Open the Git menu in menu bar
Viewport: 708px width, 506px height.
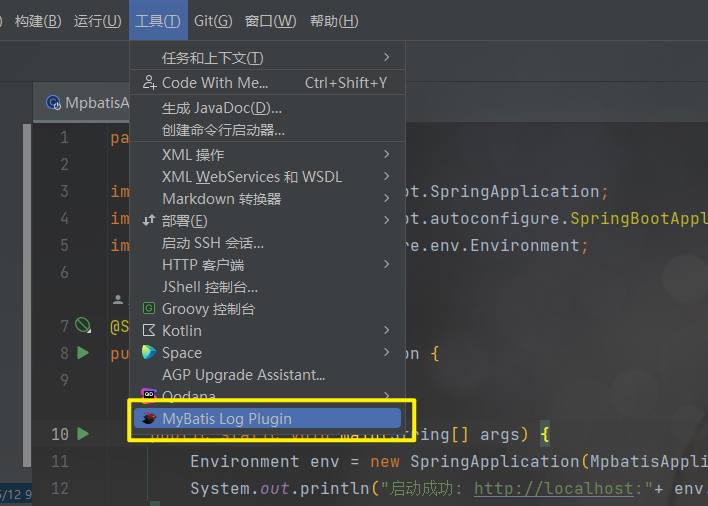click(x=213, y=21)
